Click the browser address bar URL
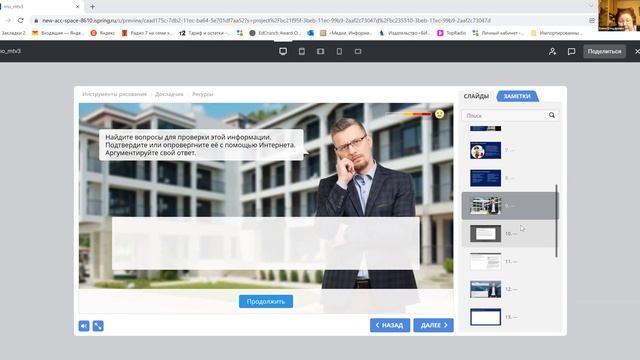Viewport: 640px width, 360px height. 266,20
